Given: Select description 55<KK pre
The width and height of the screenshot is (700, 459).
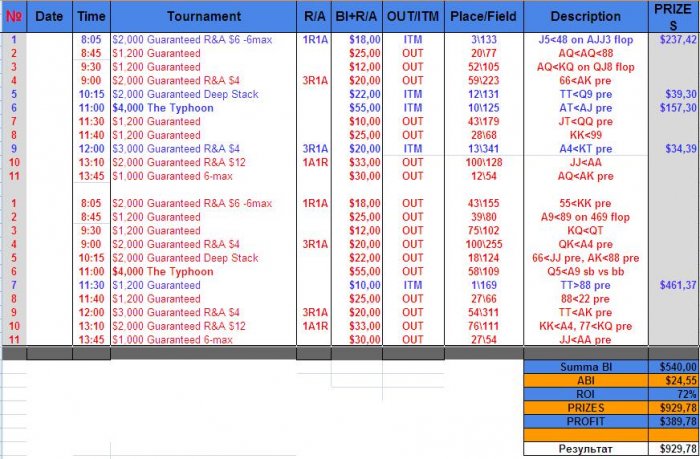Looking at the screenshot, I should pos(586,204).
